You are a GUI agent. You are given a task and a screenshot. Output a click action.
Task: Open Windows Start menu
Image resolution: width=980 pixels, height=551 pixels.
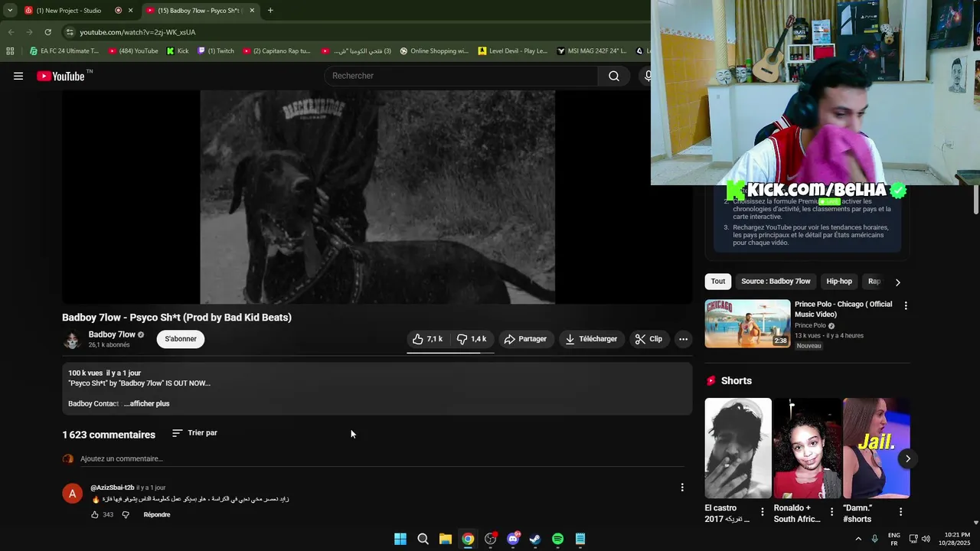coord(400,539)
